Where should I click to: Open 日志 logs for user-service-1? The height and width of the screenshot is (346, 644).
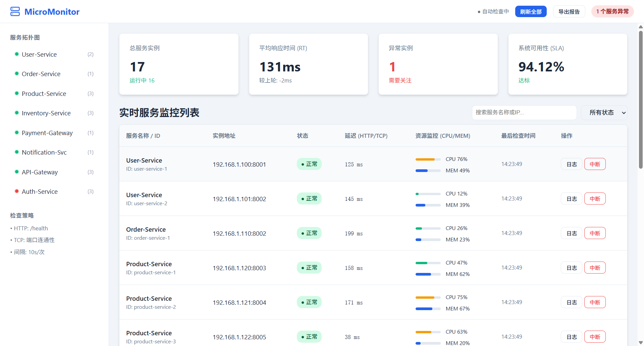pos(571,164)
